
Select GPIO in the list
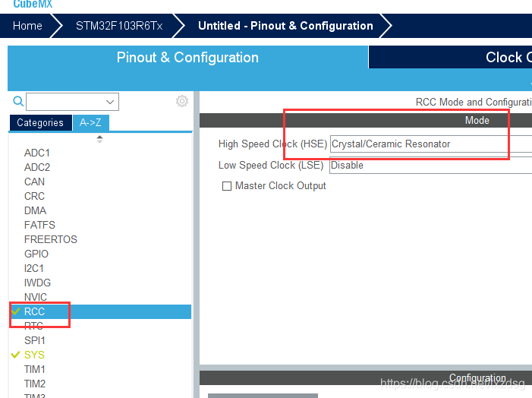tap(36, 254)
